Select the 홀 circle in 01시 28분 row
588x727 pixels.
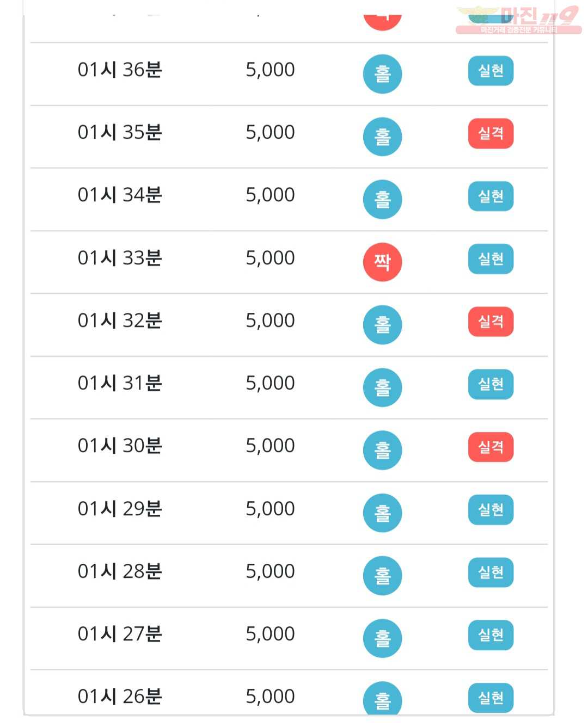coord(382,576)
